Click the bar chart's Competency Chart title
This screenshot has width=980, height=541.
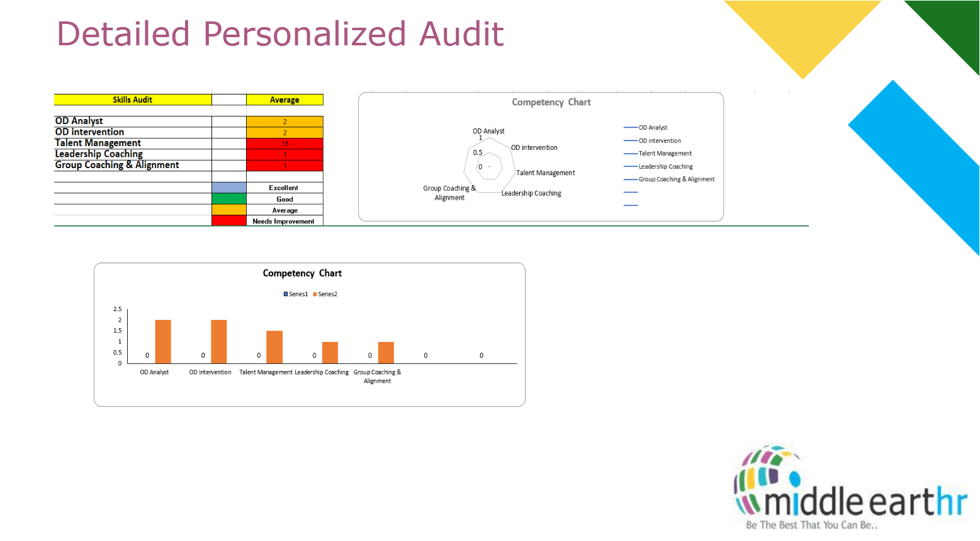click(x=302, y=273)
